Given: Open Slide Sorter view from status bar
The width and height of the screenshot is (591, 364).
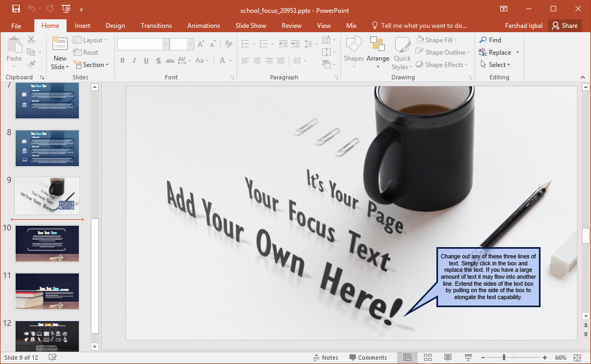Looking at the screenshot, I should pyautogui.click(x=428, y=358).
